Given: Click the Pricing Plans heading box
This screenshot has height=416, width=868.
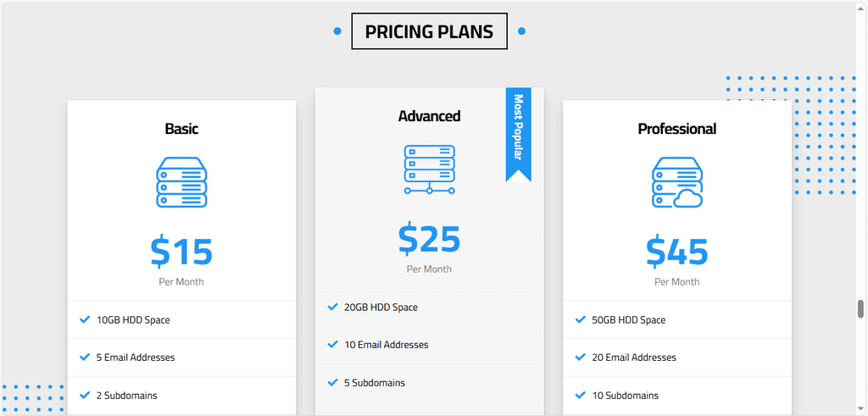Looking at the screenshot, I should pos(429,31).
